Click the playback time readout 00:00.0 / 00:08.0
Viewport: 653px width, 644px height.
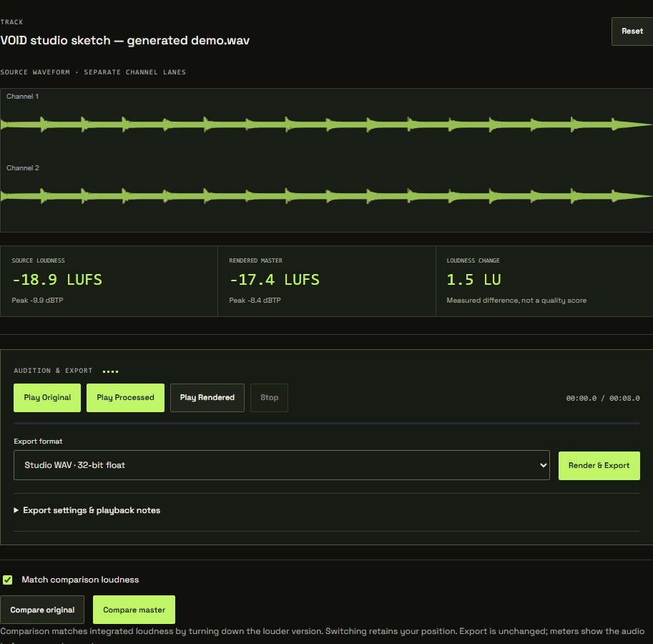coord(603,399)
